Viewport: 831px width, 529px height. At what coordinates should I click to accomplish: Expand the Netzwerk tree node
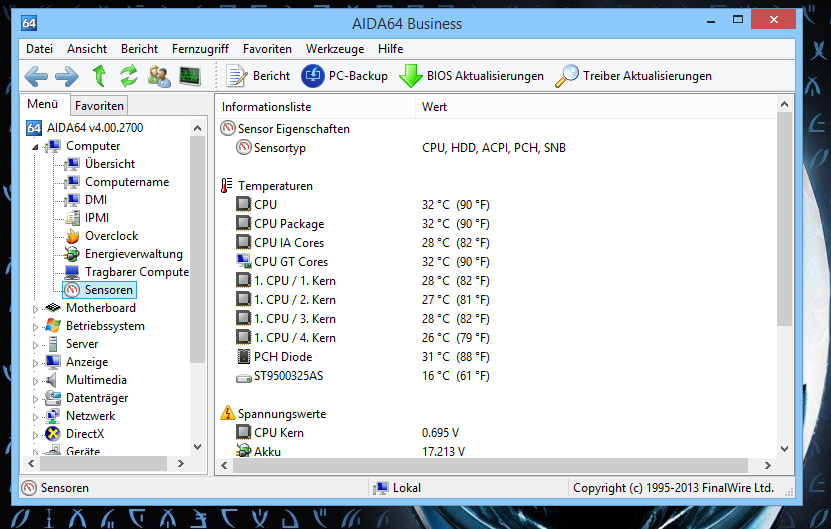pos(36,417)
